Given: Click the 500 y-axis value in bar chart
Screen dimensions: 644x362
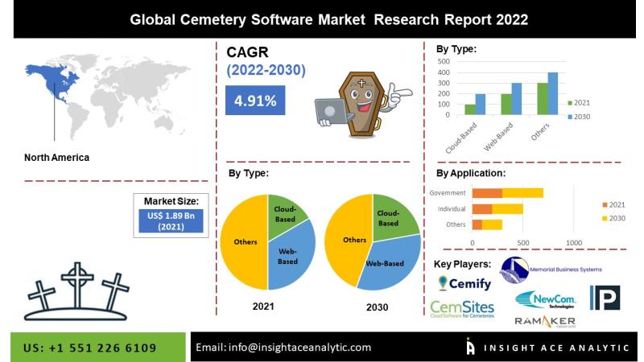Looking at the screenshot, I should (x=444, y=62).
